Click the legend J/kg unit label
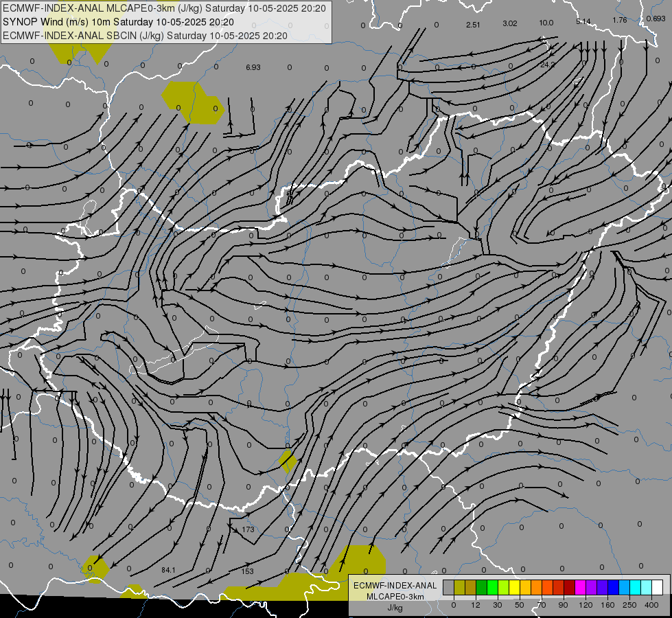 [395, 608]
